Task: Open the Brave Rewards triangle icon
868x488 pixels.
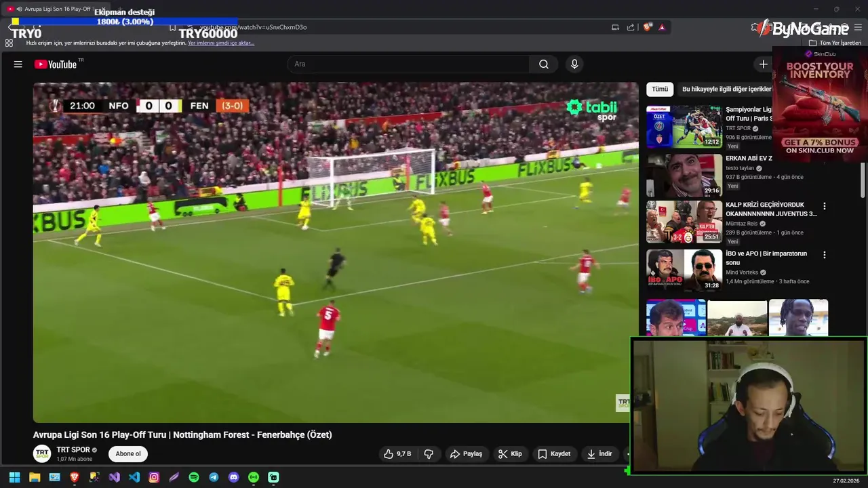Action: coord(662,27)
